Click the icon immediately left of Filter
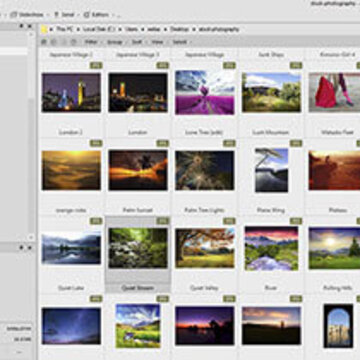The width and height of the screenshot is (360, 360). click(x=74, y=42)
